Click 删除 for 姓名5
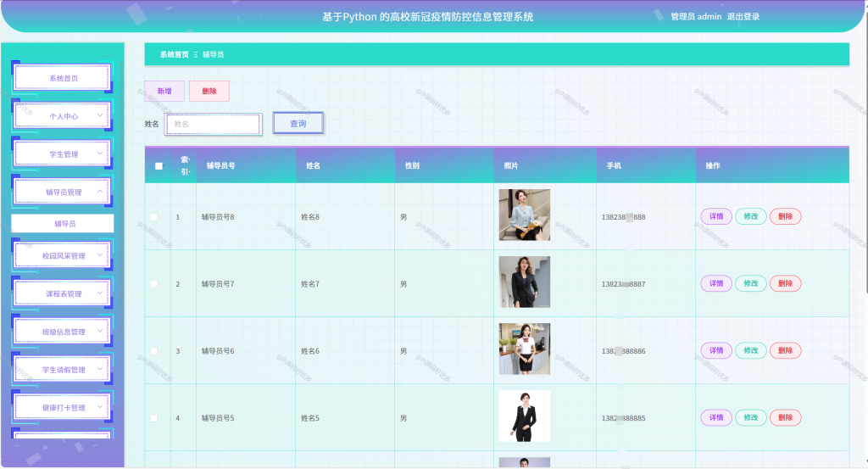Screen dimensions: 868x469 tap(786, 417)
